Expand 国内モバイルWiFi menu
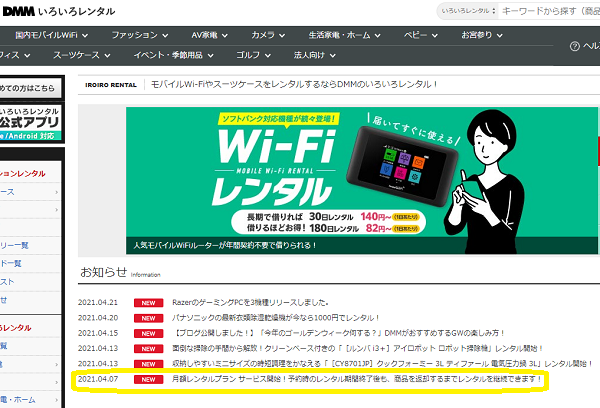The image size is (600, 408). [52, 35]
